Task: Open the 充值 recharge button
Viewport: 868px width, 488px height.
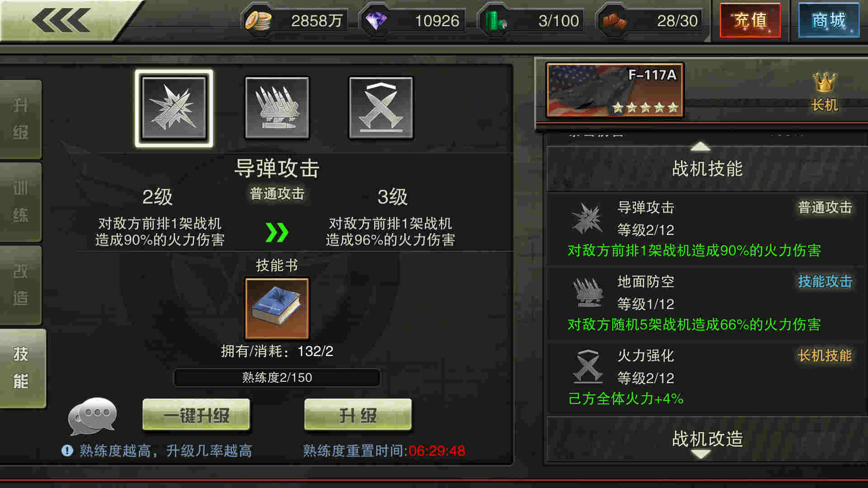Action: (x=750, y=21)
